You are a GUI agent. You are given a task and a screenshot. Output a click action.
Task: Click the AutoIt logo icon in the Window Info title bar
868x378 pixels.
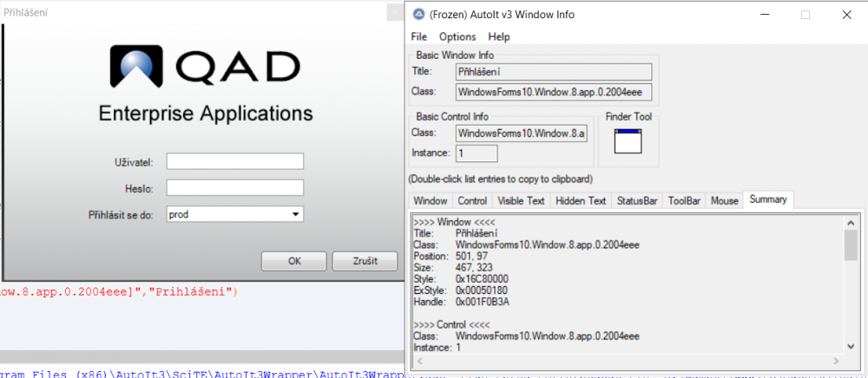[419, 15]
